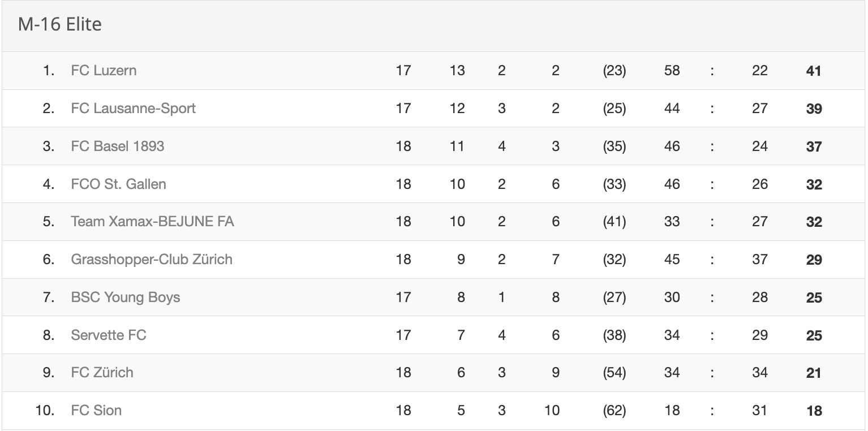
Task: Click Team Xamax-BEJUNE FA link
Action: pyautogui.click(x=152, y=222)
